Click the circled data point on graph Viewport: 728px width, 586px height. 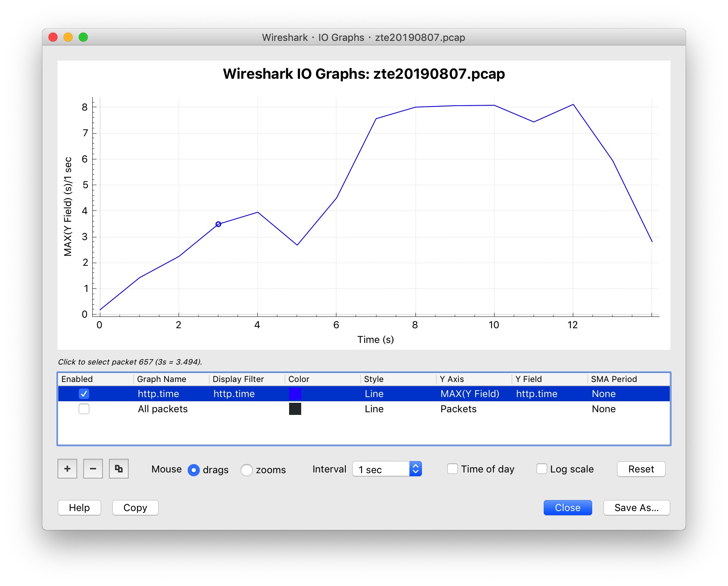coord(218,224)
